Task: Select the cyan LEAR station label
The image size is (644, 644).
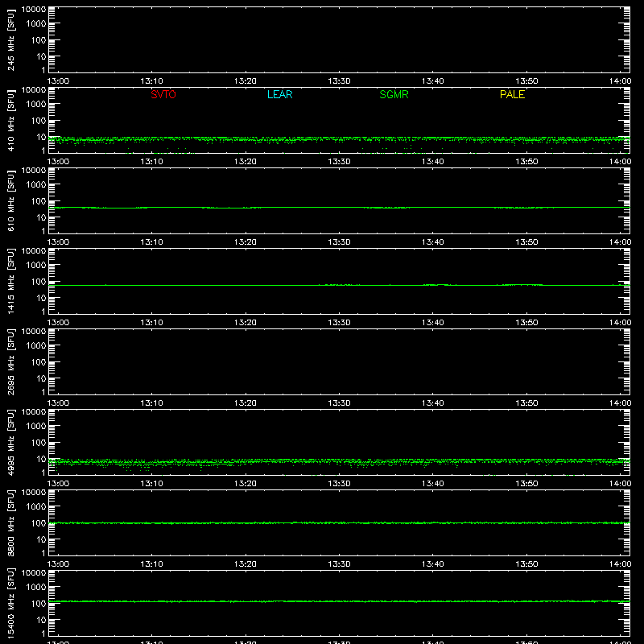Action: point(279,94)
